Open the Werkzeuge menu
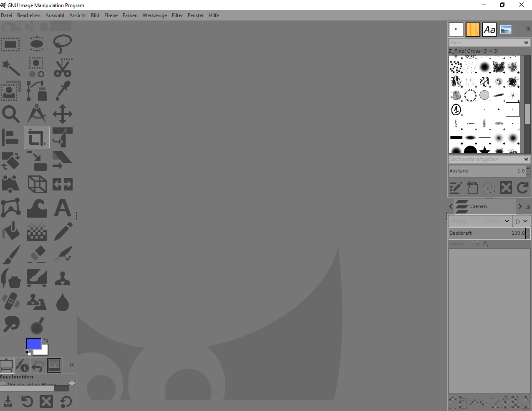This screenshot has height=411, width=532. pyautogui.click(x=155, y=15)
